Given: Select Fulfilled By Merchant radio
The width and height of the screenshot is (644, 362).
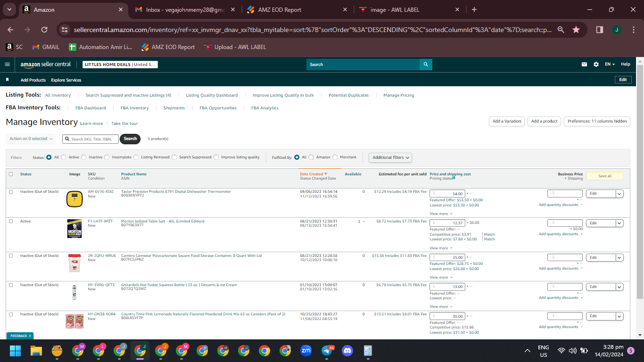Looking at the screenshot, I should click(x=335, y=157).
